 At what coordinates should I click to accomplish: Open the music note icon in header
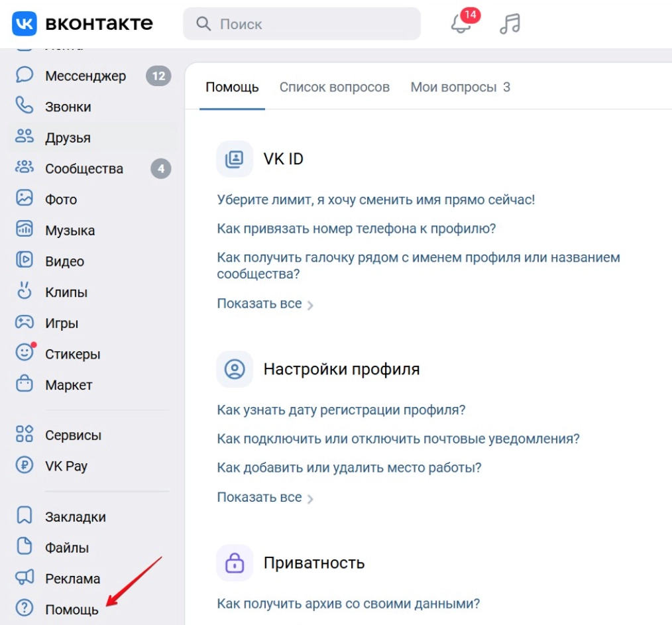click(510, 24)
